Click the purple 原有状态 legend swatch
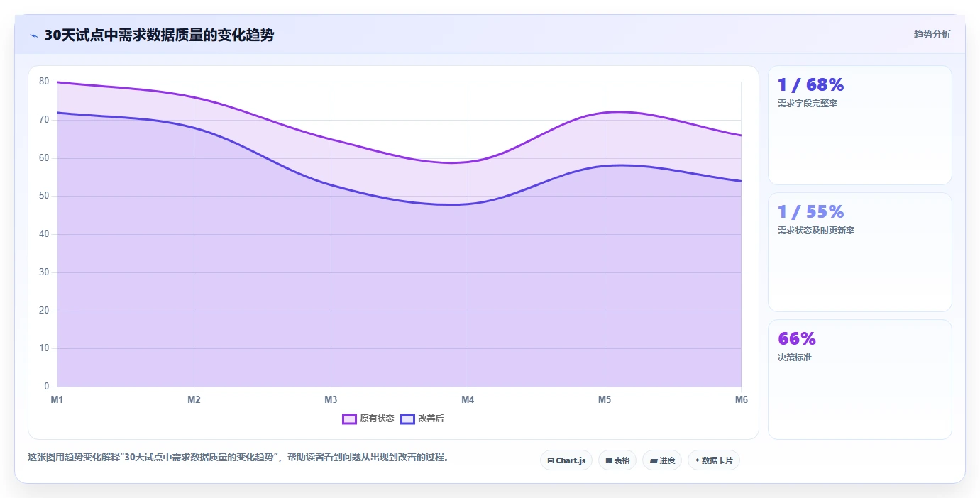980x498 pixels. (349, 419)
